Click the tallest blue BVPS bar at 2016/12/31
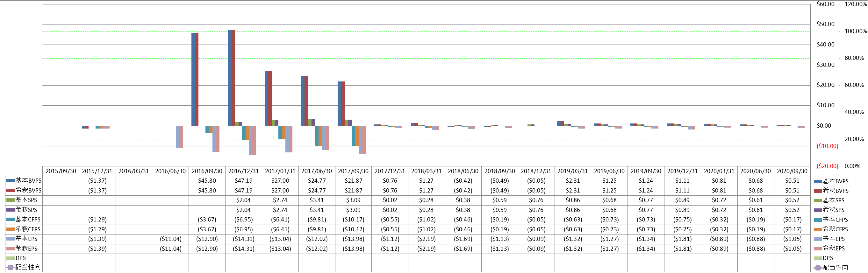Screen dimensions: 868x273 click(230, 78)
